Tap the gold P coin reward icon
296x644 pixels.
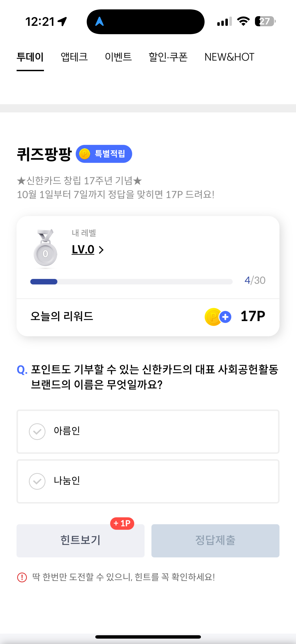[x=213, y=317]
